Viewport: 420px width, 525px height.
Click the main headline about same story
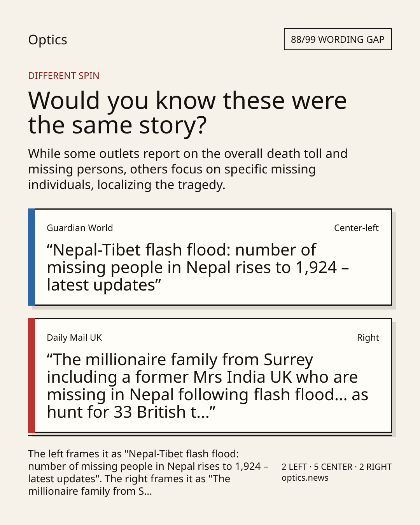click(x=187, y=113)
